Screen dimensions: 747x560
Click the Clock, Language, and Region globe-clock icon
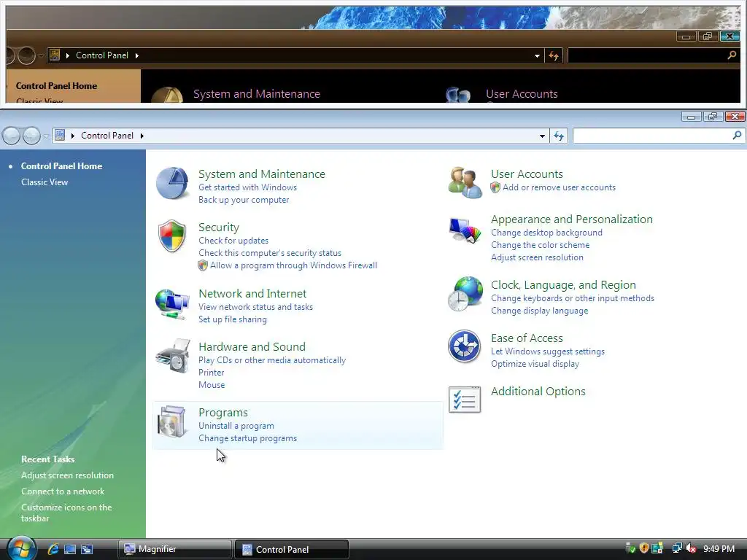tap(465, 295)
